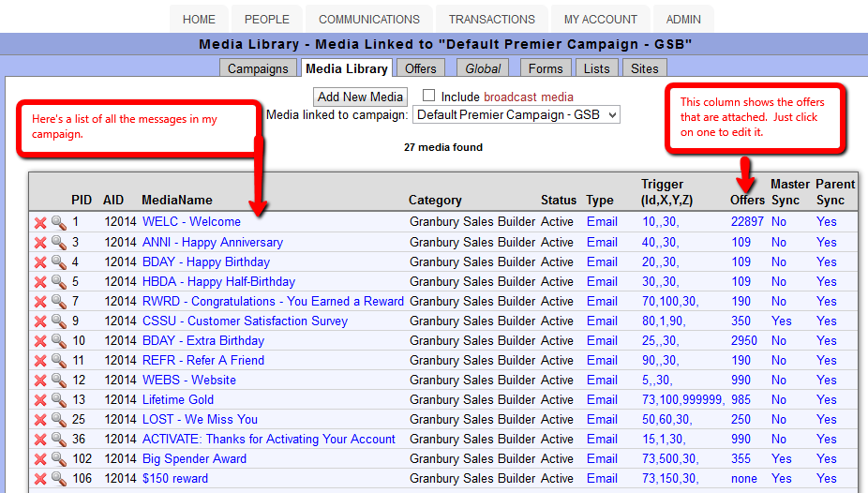
Task: Enable the Include broadcast media checkbox
Action: [x=429, y=96]
